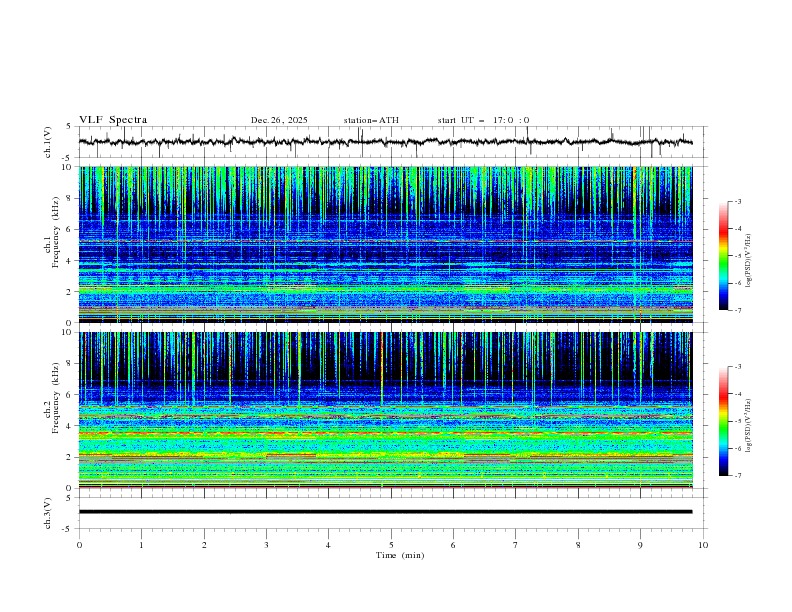Viewport: 792px width, 612px height.
Task: Click the ch.1 spectrogram color bar
Action: pos(723,256)
